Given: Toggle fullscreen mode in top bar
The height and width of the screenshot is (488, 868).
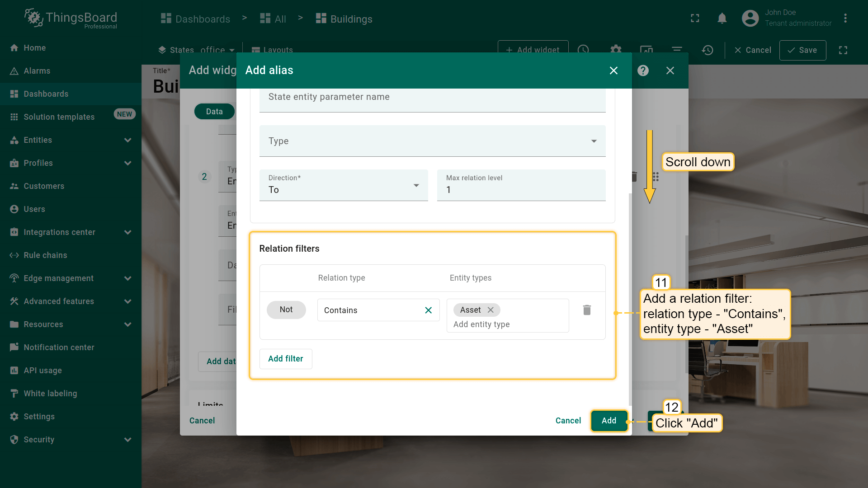Looking at the screenshot, I should 695,19.
